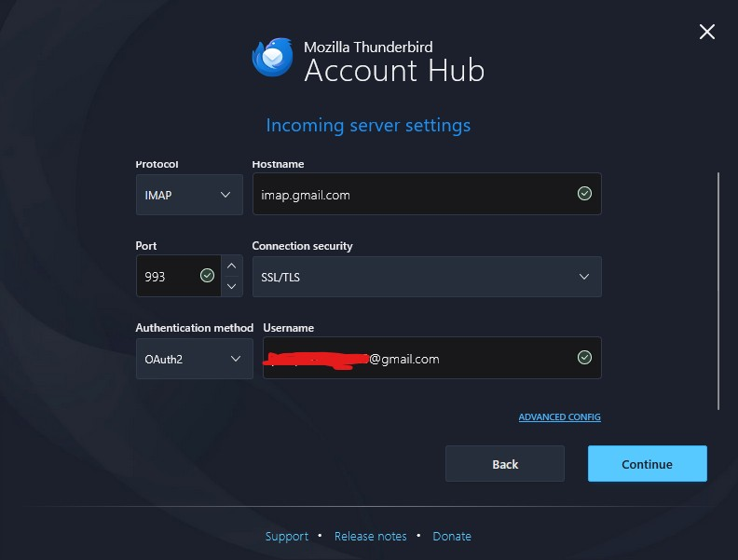Decrease port number with down arrow
This screenshot has width=738, height=560.
click(232, 286)
